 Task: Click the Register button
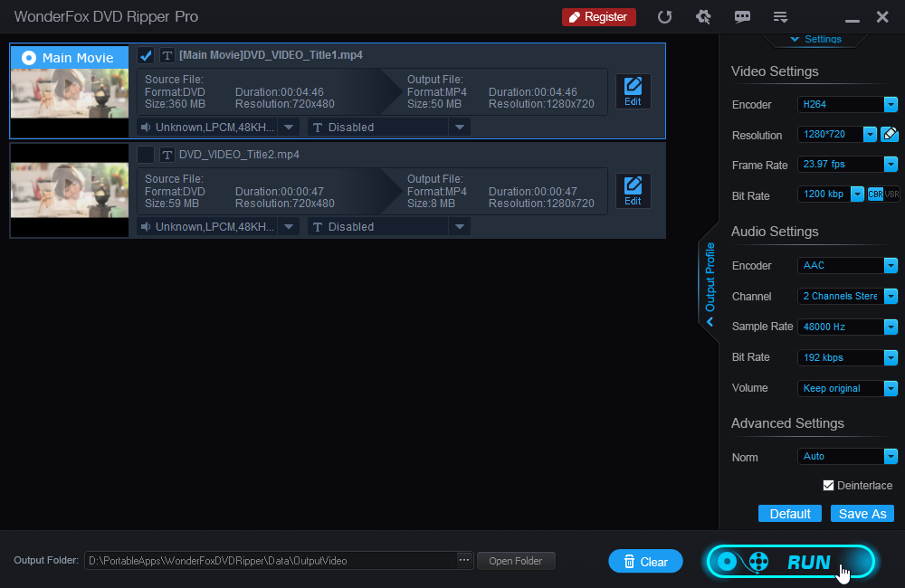598,16
